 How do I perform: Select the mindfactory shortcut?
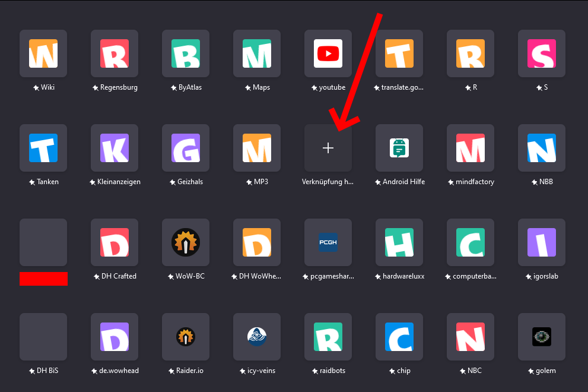point(471,148)
